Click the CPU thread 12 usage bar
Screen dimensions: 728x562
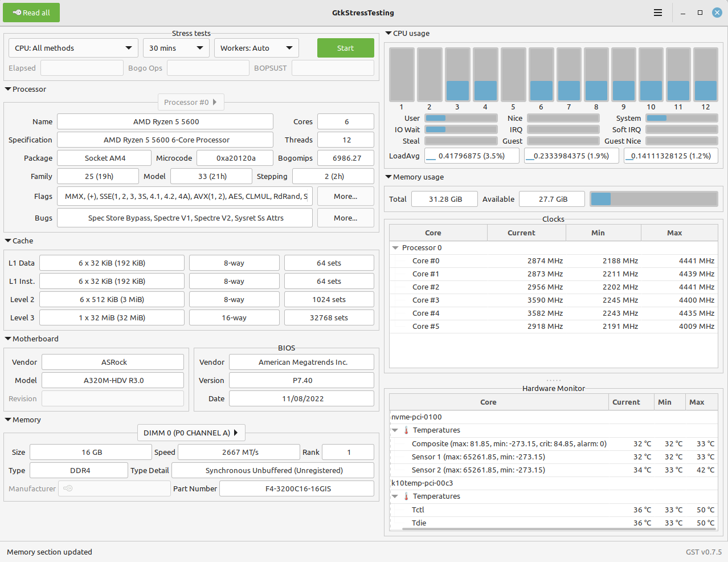click(706, 75)
